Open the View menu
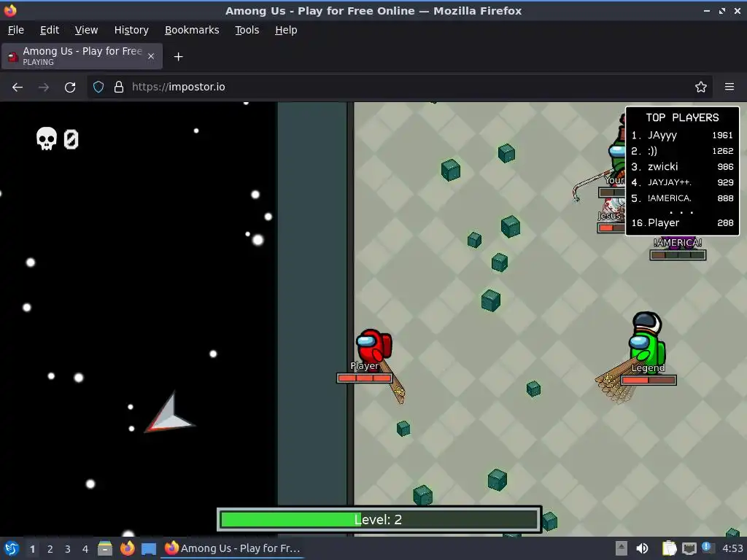 [86, 30]
